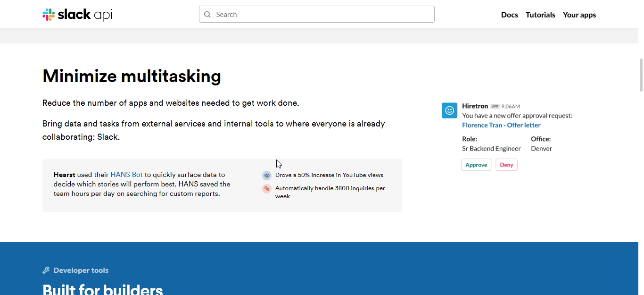This screenshot has height=295, width=644.
Task: Click the APP badge next to Hiretron
Action: 495,107
